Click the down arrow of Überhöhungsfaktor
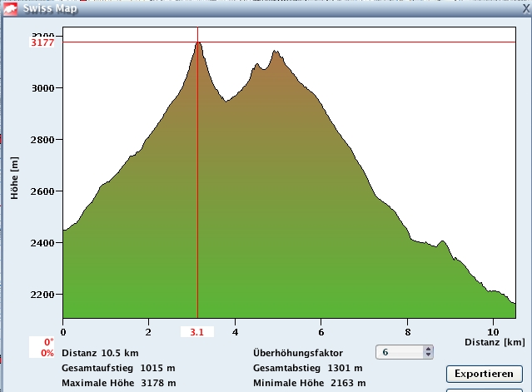 click(428, 356)
